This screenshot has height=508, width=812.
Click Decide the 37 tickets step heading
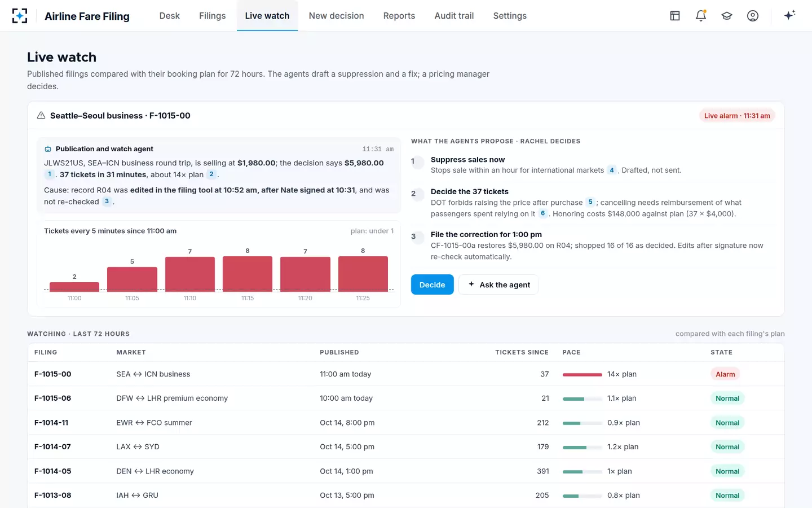pos(470,192)
